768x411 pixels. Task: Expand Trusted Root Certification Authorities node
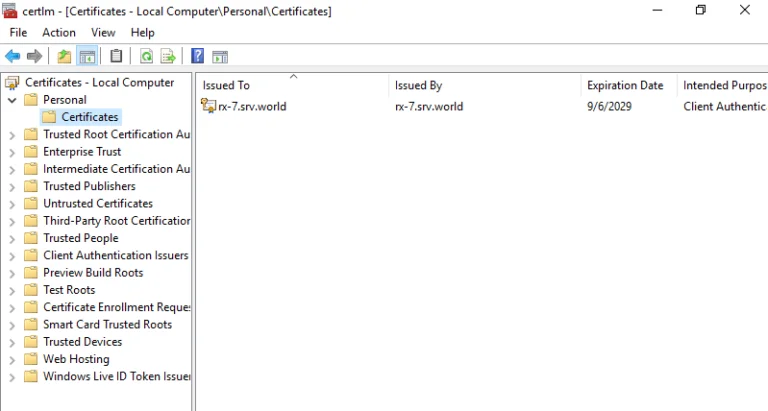pos(12,135)
